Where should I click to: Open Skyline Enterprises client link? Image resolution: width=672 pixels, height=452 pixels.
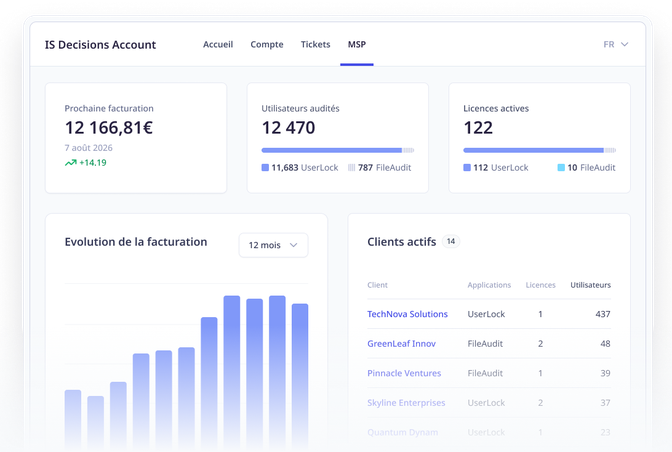pyautogui.click(x=406, y=403)
